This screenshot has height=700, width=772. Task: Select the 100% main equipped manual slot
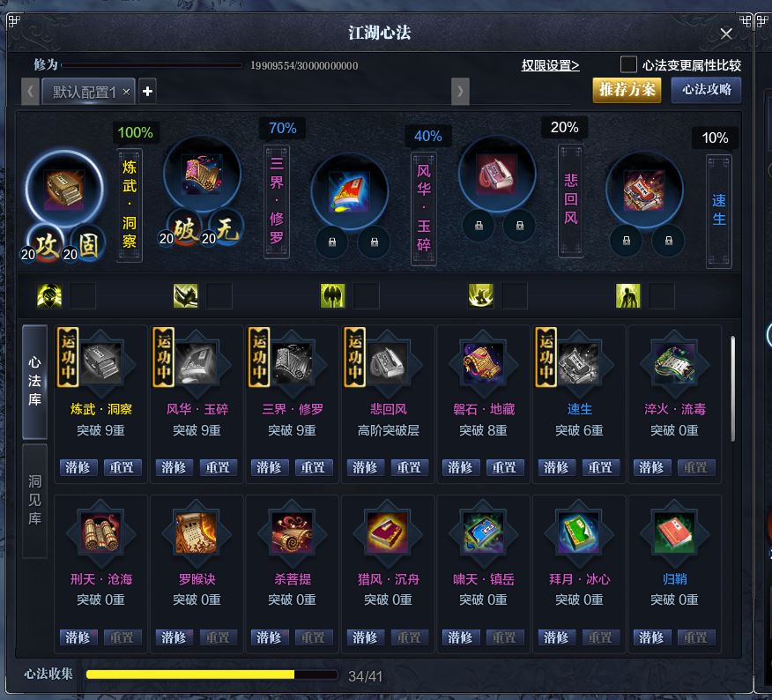coord(65,190)
